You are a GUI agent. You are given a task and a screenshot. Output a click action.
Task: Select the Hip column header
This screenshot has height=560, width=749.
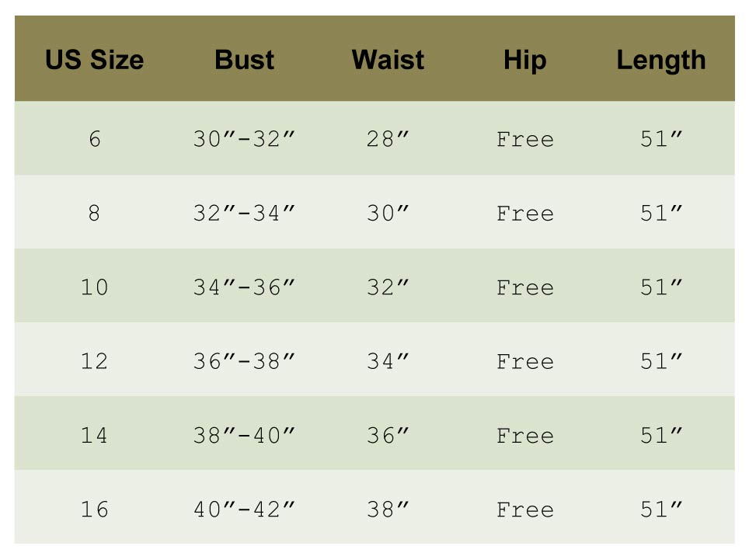pos(524,60)
